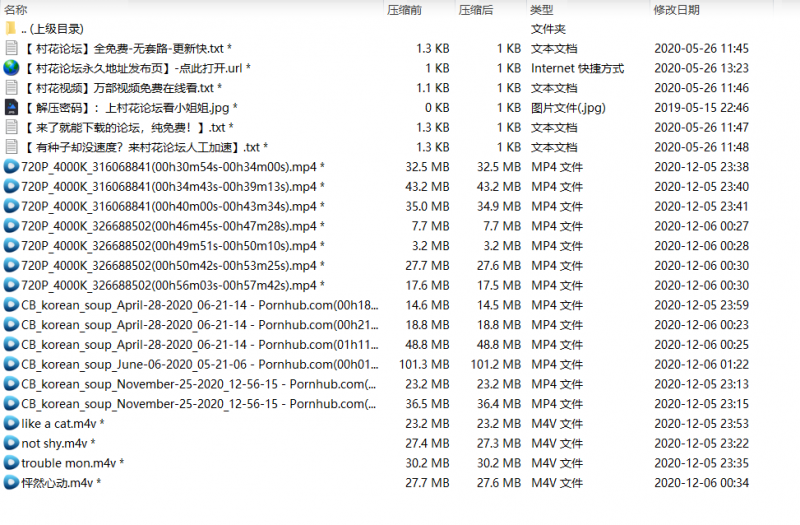Click the play icon beside like a cat.m4v
This screenshot has height=525, width=800.
tap(11, 423)
